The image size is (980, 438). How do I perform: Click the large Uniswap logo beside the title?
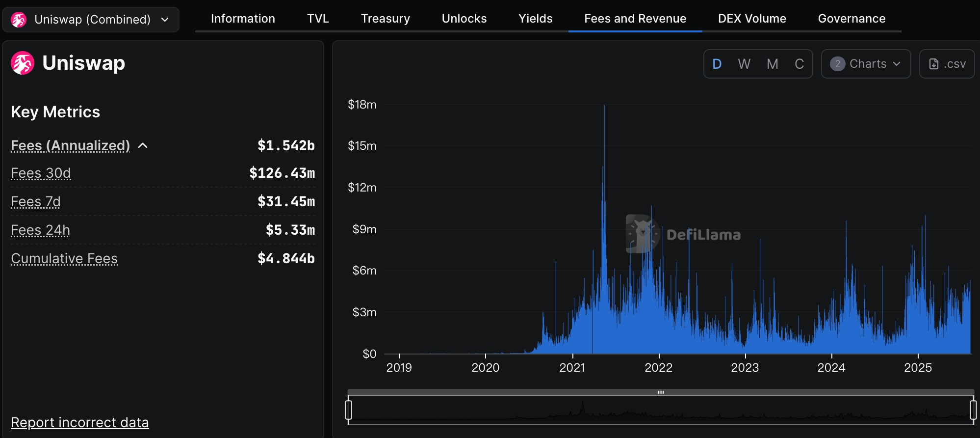23,63
